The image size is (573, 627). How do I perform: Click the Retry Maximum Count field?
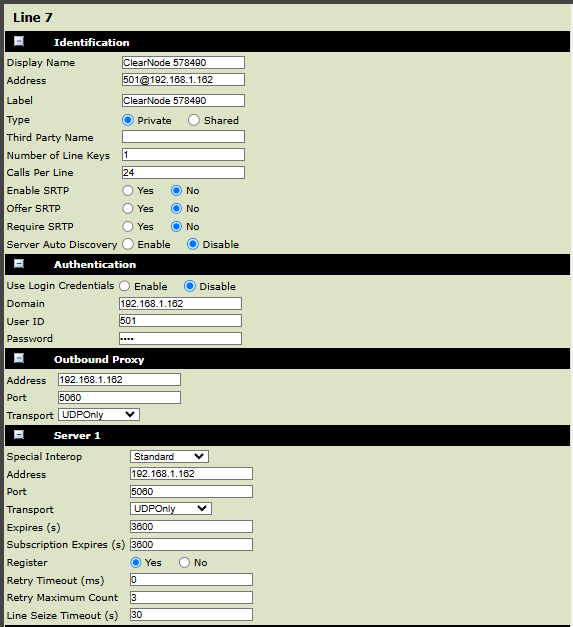(191, 597)
